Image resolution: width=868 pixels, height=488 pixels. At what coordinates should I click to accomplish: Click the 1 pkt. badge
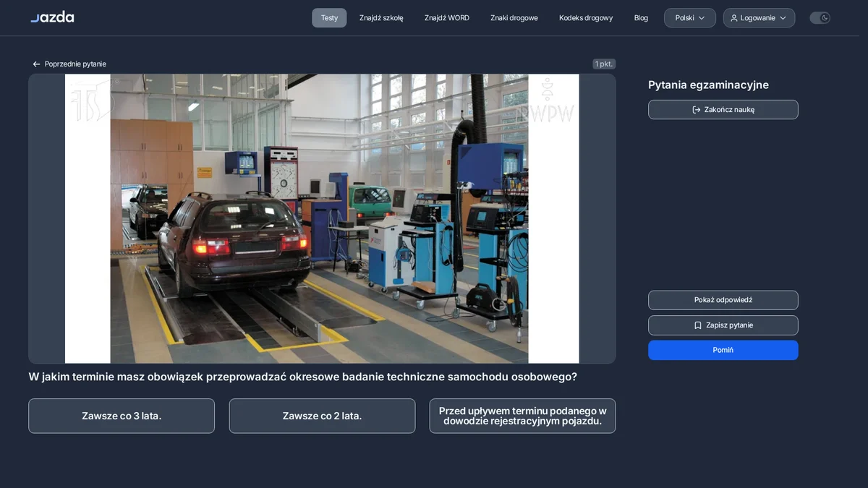604,64
